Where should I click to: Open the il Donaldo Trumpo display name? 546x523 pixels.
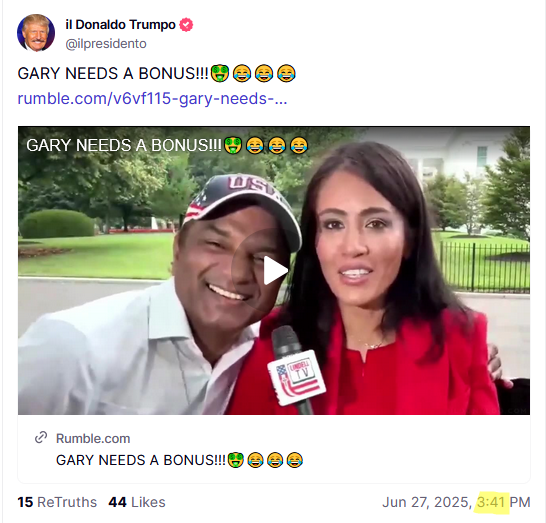(120, 25)
